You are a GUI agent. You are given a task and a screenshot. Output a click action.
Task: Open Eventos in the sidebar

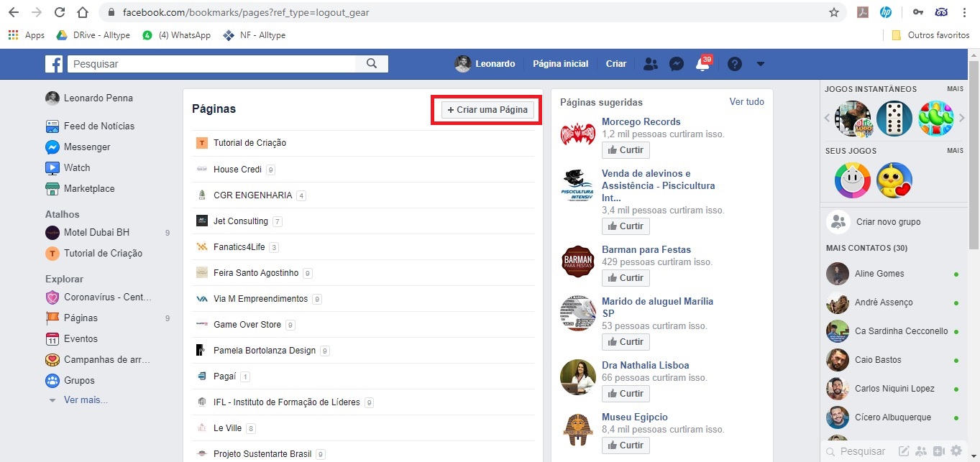click(x=71, y=338)
